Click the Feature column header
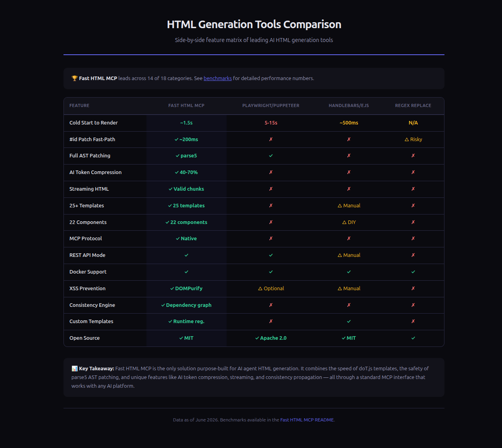 point(79,105)
